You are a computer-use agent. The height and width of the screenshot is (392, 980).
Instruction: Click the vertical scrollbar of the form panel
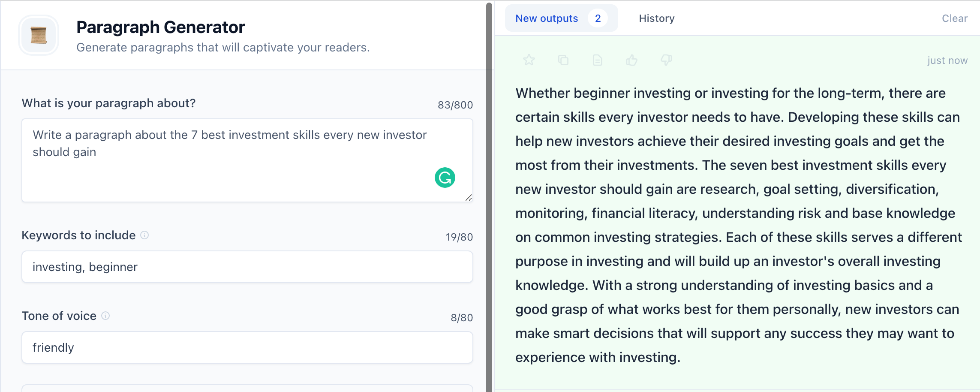pos(489,197)
